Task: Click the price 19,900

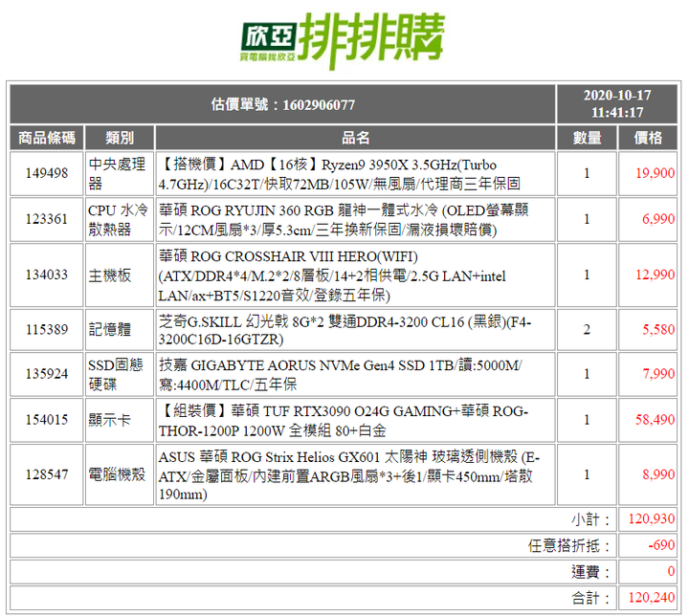Action: pos(655,173)
